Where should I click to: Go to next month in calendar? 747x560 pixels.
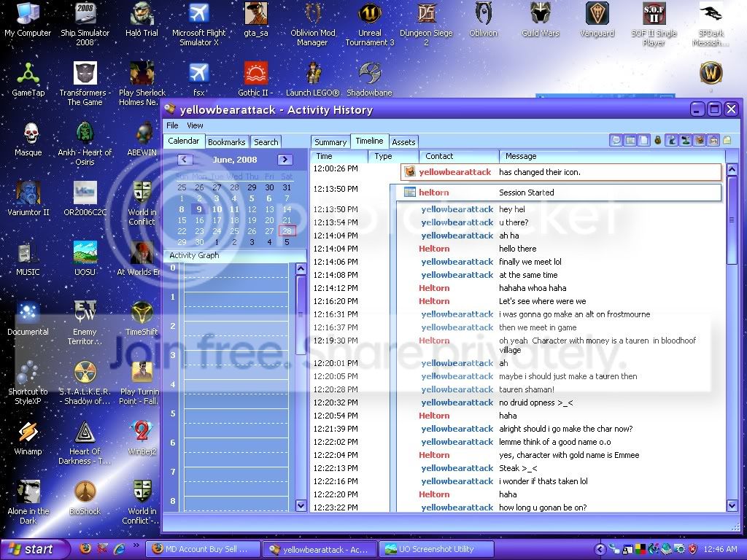pos(285,160)
